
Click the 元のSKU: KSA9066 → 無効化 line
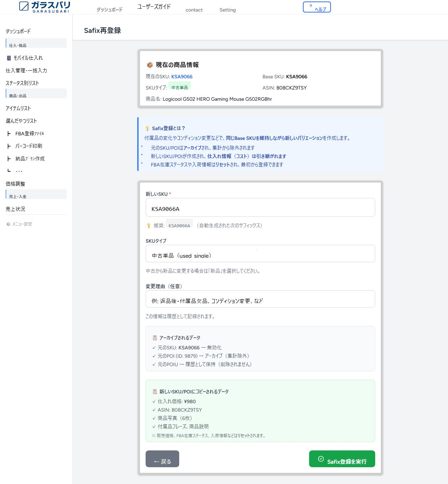[x=187, y=348]
